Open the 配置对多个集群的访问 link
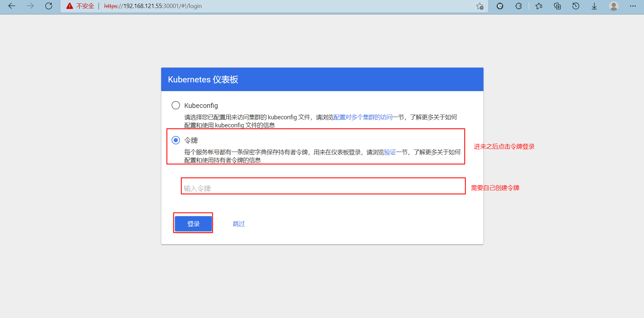 pos(363,117)
